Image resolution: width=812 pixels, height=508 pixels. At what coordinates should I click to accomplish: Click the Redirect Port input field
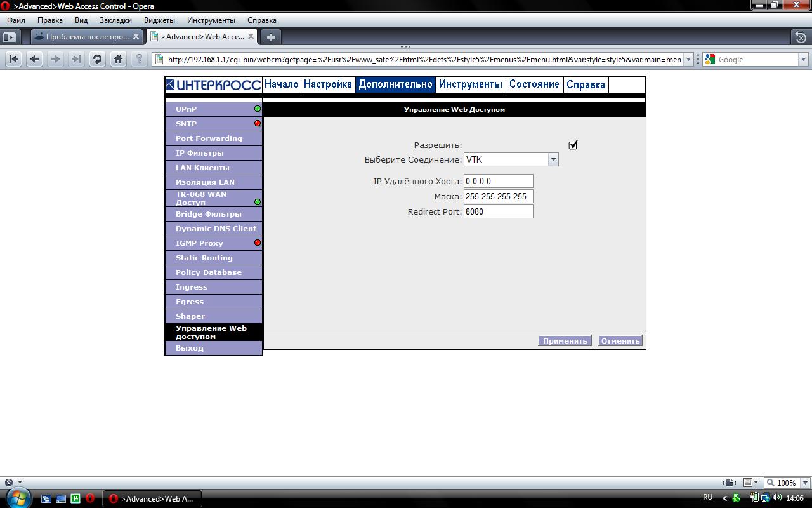(x=498, y=211)
